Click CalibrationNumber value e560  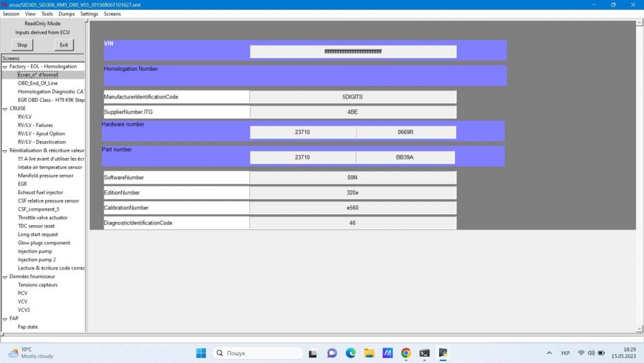point(353,208)
